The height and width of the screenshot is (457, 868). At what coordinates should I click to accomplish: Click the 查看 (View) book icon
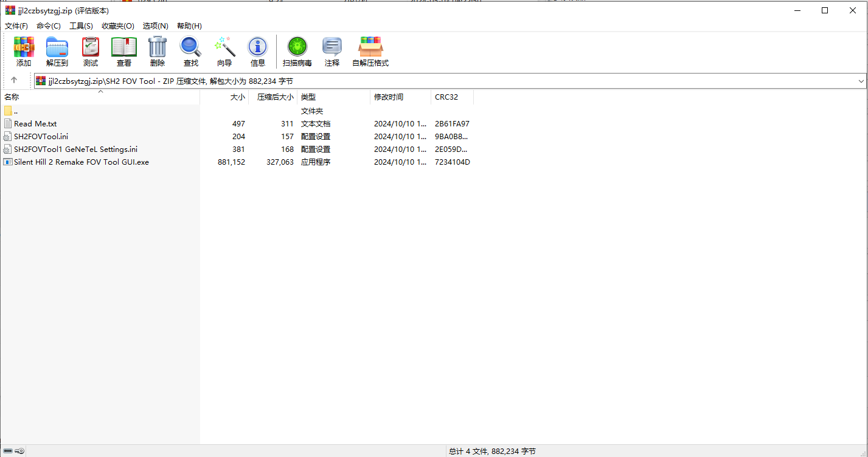124,47
